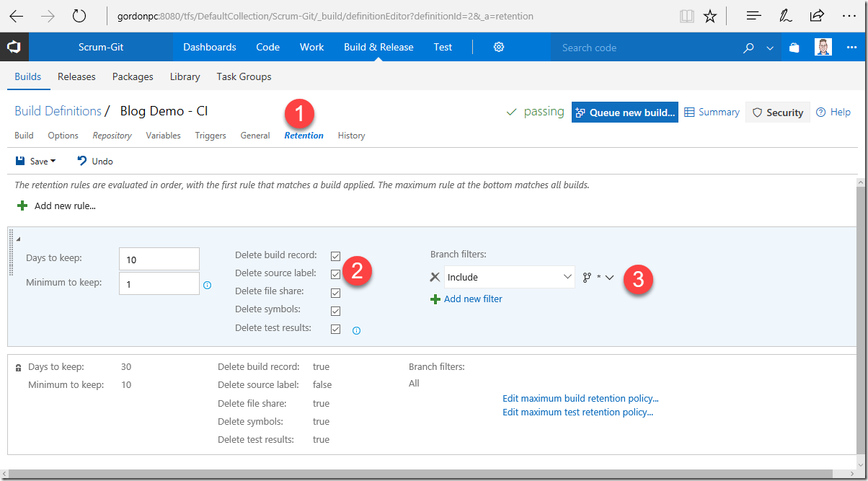Open the Dashboards hub
Viewport: 868px width, 481px height.
(x=210, y=47)
